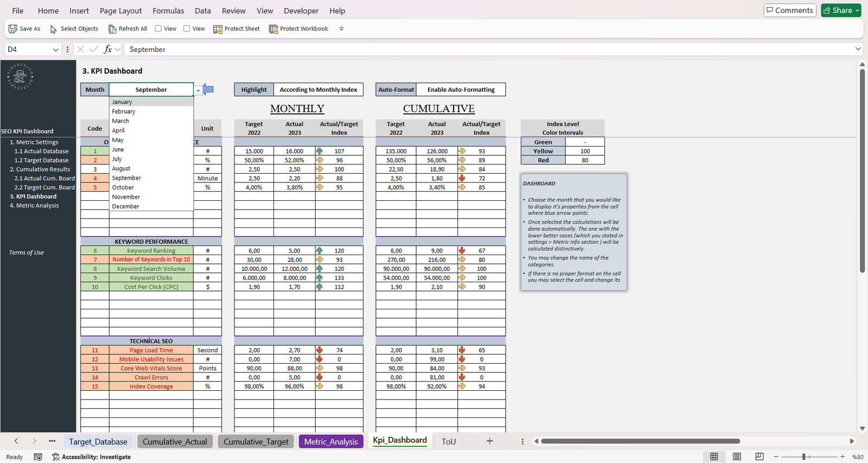This screenshot has height=463, width=868.
Task: Open the Formulas ribbon tab
Action: click(168, 11)
